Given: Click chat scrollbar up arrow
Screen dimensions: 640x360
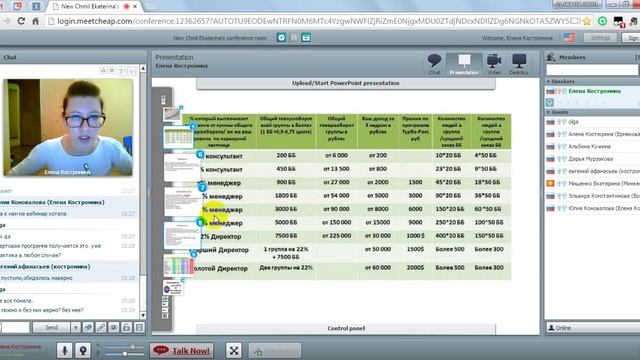Looking at the screenshot, I should click(143, 69).
